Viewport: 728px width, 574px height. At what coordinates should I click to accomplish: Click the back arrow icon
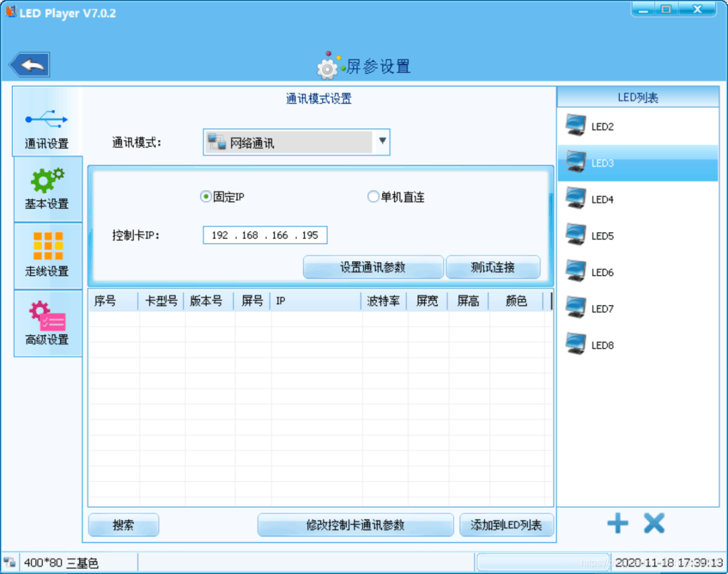[x=30, y=65]
